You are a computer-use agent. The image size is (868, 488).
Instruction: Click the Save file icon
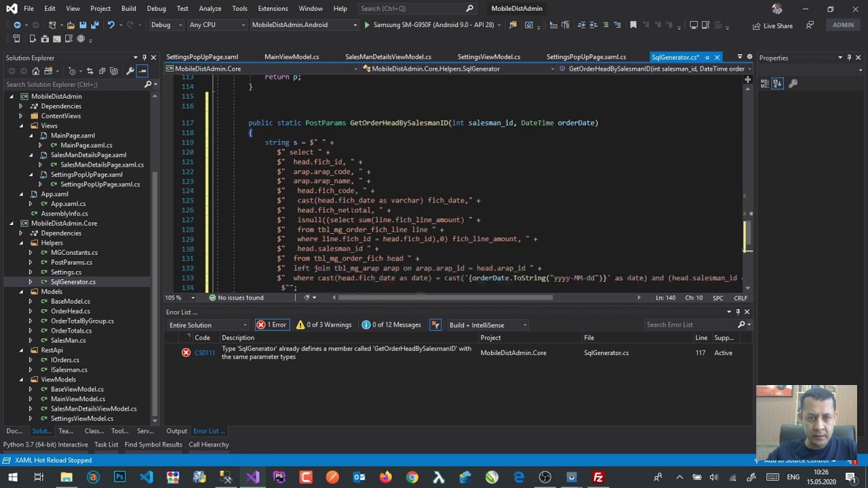tap(83, 25)
